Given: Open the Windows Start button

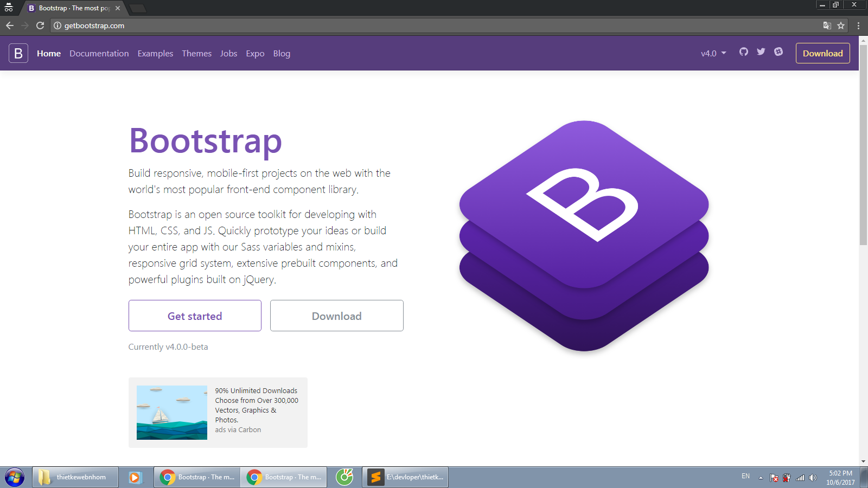Looking at the screenshot, I should click(15, 477).
